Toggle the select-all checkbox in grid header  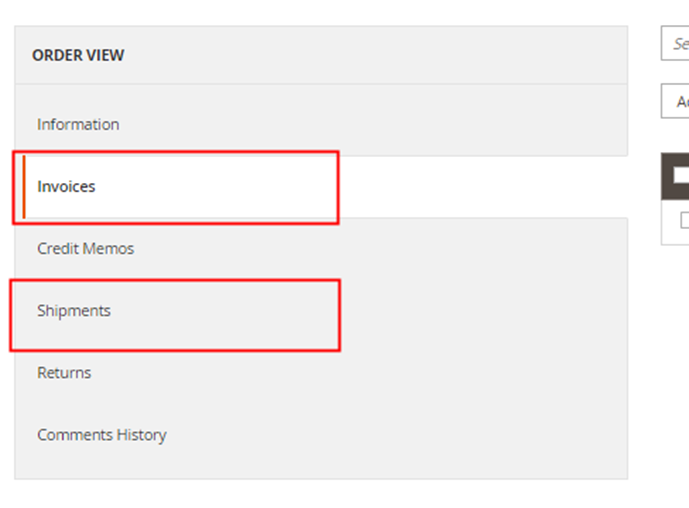[x=681, y=176]
